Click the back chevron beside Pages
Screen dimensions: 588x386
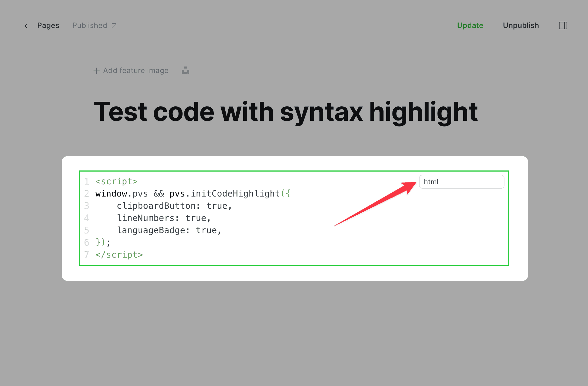point(26,26)
